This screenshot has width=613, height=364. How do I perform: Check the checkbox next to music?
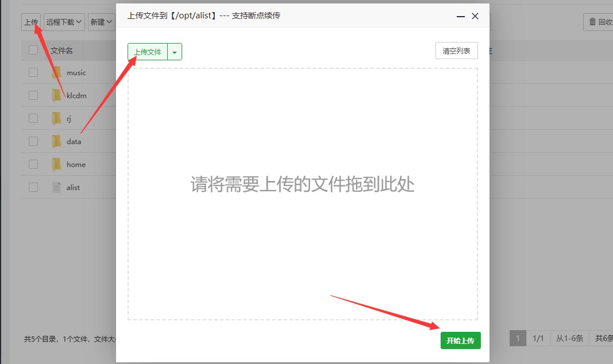tap(33, 72)
